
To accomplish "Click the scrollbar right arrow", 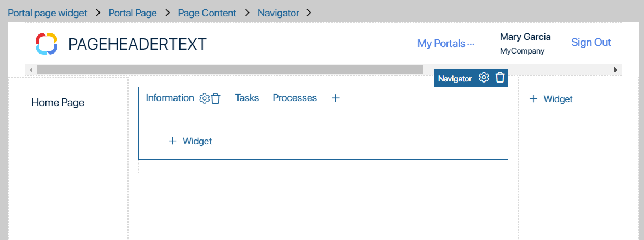I will [616, 70].
